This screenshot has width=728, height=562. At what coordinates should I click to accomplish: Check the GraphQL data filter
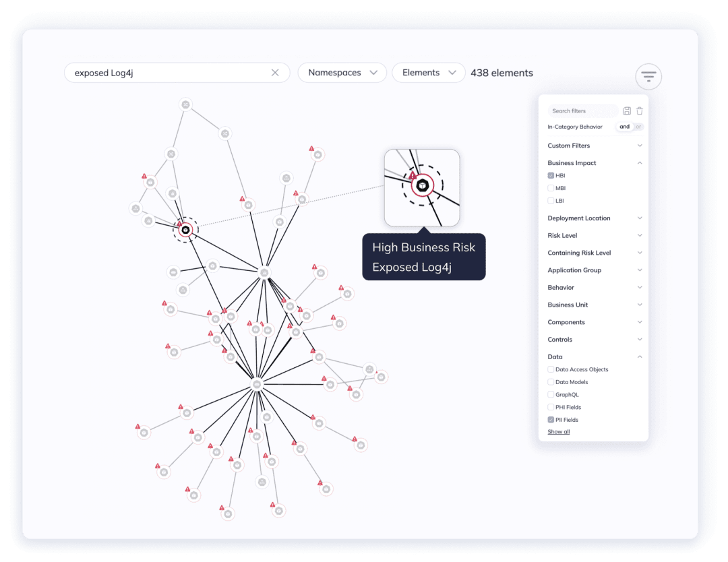pyautogui.click(x=551, y=394)
